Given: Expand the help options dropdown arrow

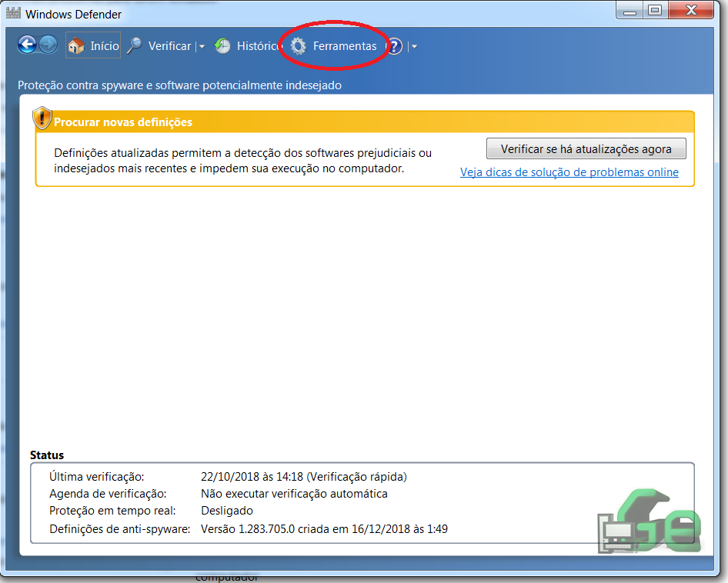Looking at the screenshot, I should (414, 46).
